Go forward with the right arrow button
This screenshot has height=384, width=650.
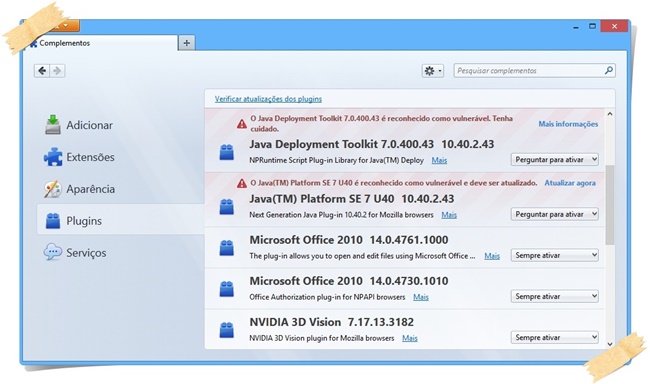[x=57, y=71]
